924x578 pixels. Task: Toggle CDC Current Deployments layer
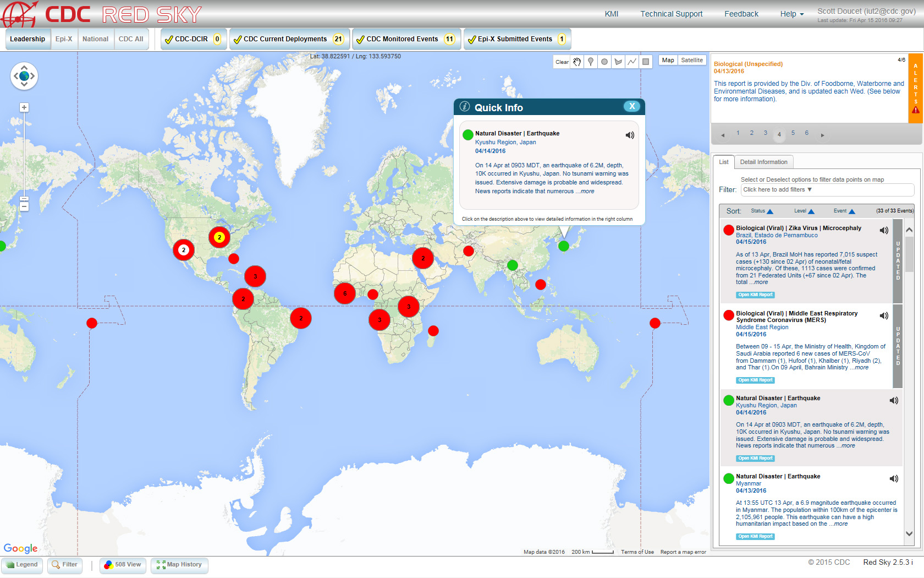click(238, 40)
